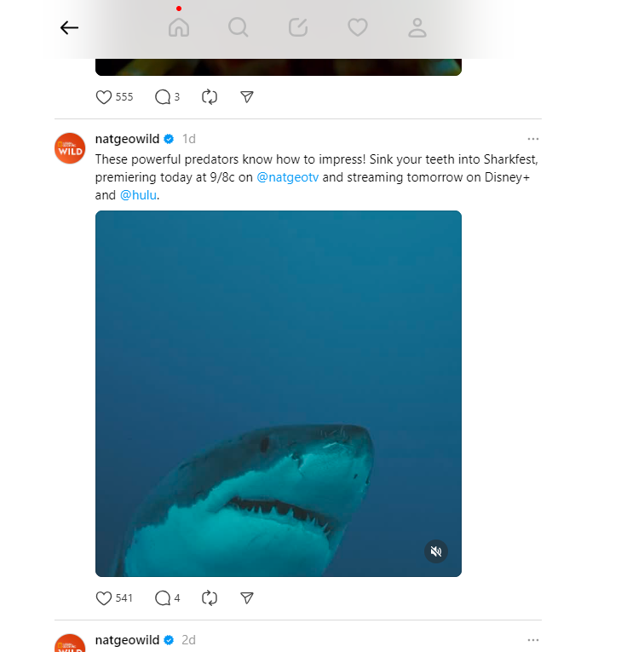Open more options on the 2d post
Image resolution: width=644 pixels, height=652 pixels.
tap(533, 640)
